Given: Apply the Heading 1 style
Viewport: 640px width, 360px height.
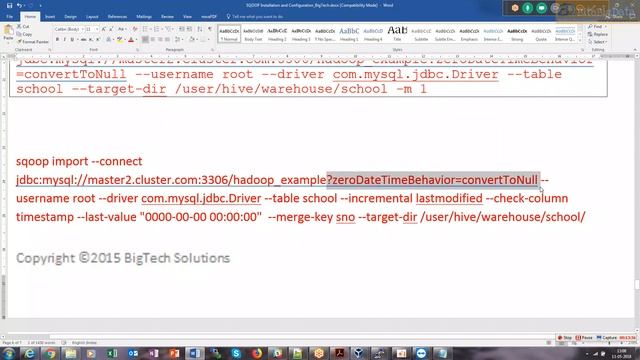Looking at the screenshot, I should click(349, 34).
